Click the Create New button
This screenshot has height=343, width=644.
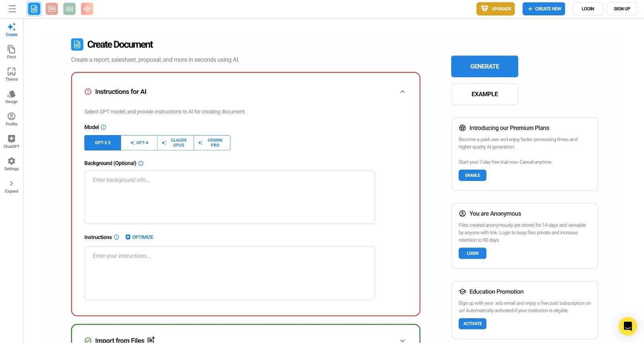(x=544, y=9)
